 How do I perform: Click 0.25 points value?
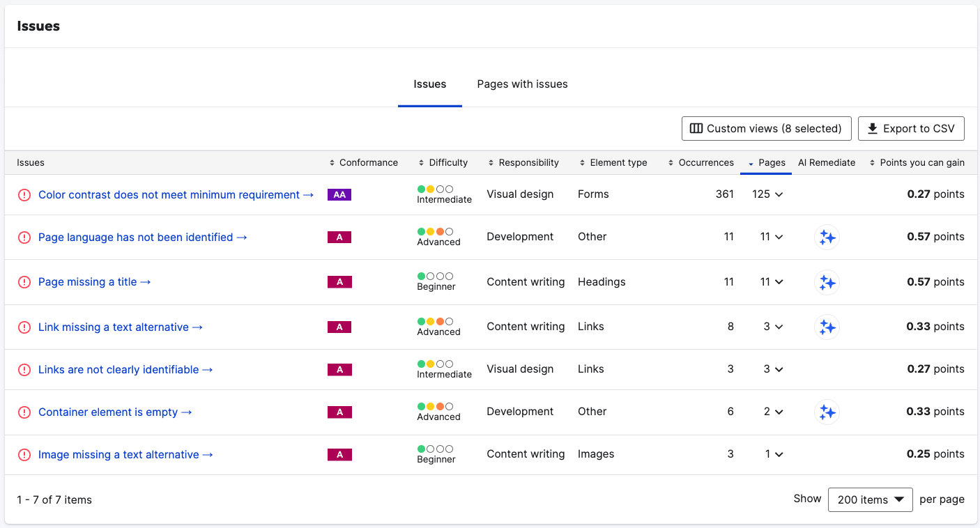(936, 454)
